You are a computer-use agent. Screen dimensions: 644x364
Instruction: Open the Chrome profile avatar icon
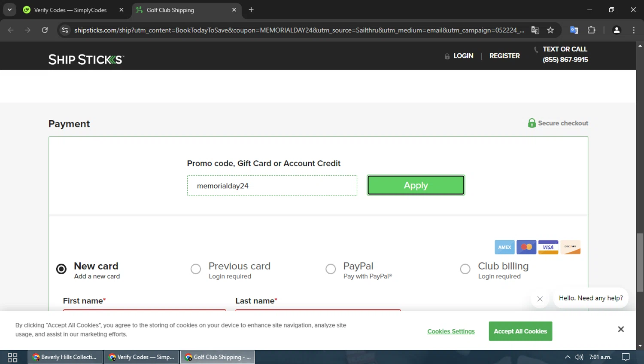[x=617, y=30]
